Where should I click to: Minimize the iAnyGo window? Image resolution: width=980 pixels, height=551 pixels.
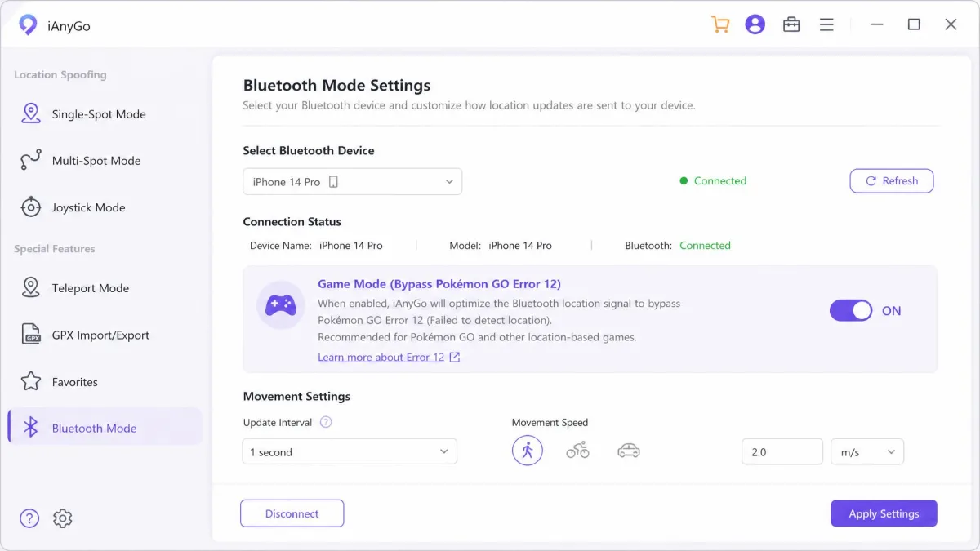click(x=877, y=25)
